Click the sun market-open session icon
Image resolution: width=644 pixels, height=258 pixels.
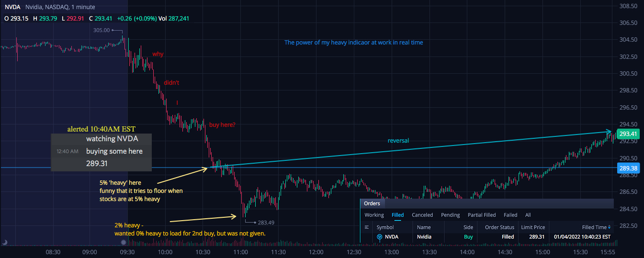click(124, 243)
